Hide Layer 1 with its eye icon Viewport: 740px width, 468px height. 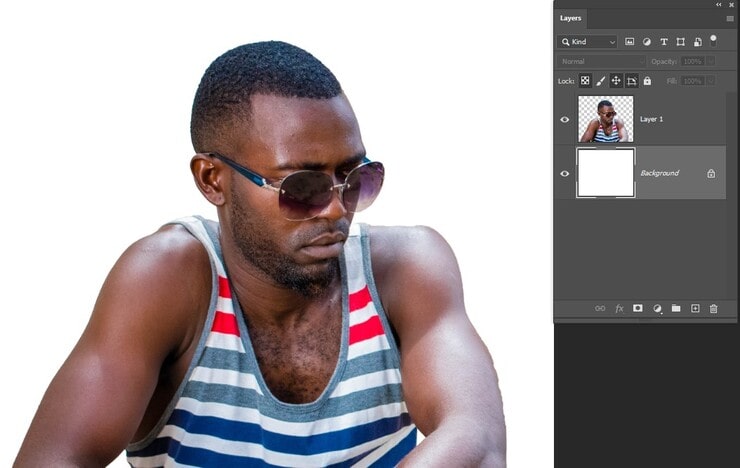(x=564, y=119)
